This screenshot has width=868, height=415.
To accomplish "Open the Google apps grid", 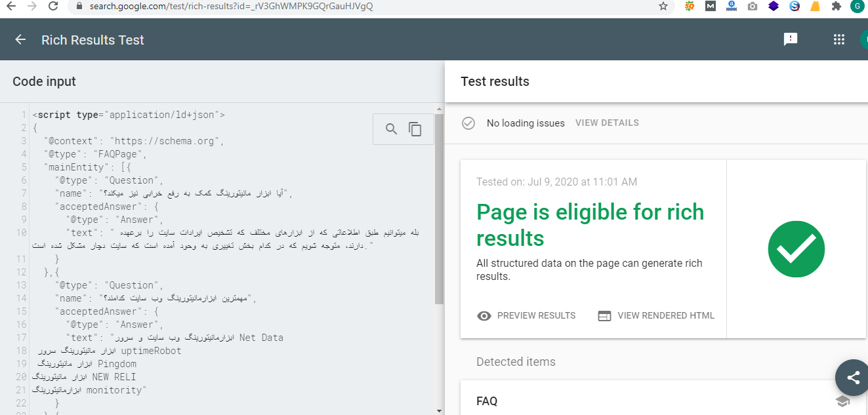I will pyautogui.click(x=838, y=39).
